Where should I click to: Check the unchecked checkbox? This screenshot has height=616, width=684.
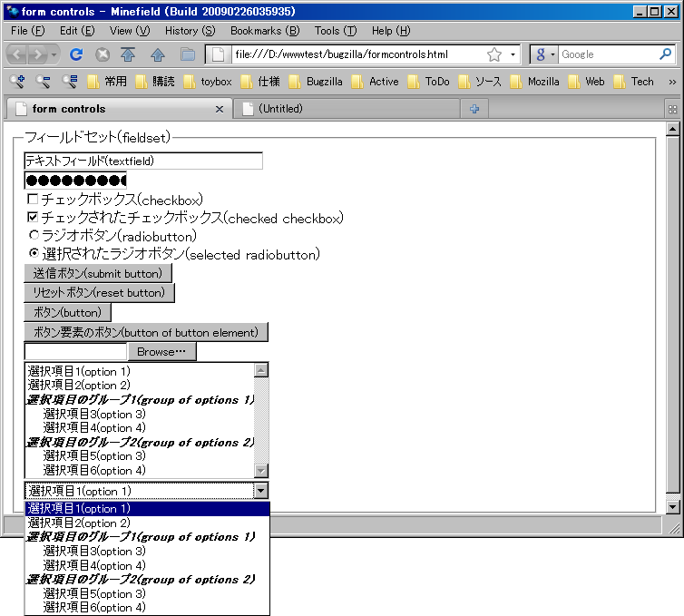tap(33, 200)
